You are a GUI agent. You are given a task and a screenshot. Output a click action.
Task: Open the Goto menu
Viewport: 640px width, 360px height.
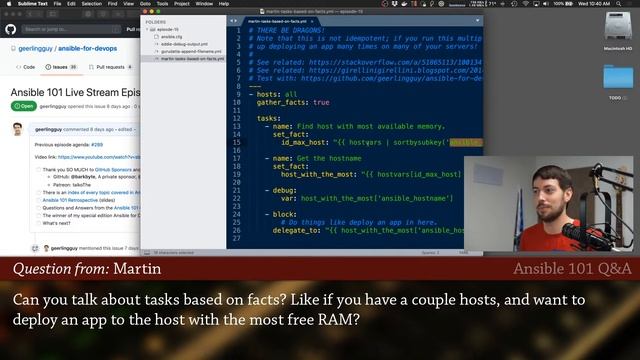pos(145,4)
